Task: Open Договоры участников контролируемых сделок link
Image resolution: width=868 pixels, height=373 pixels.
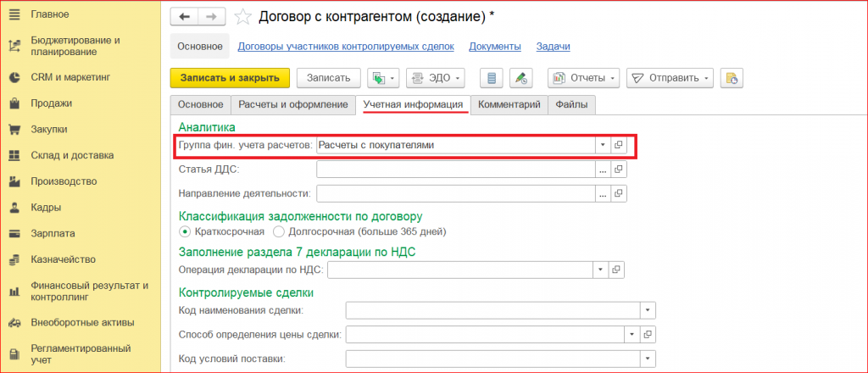Action: pyautogui.click(x=346, y=47)
